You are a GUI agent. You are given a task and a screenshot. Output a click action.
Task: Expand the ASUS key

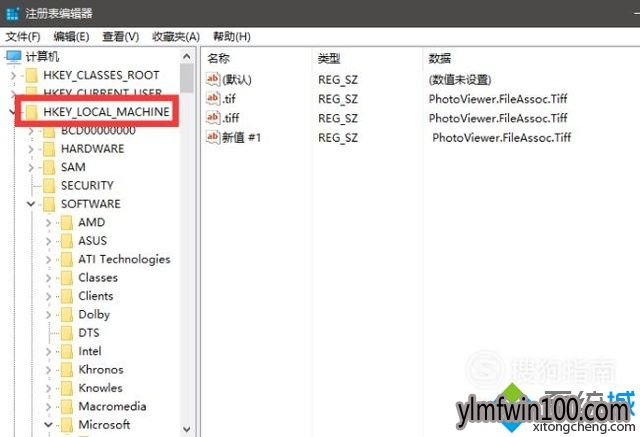pos(49,241)
